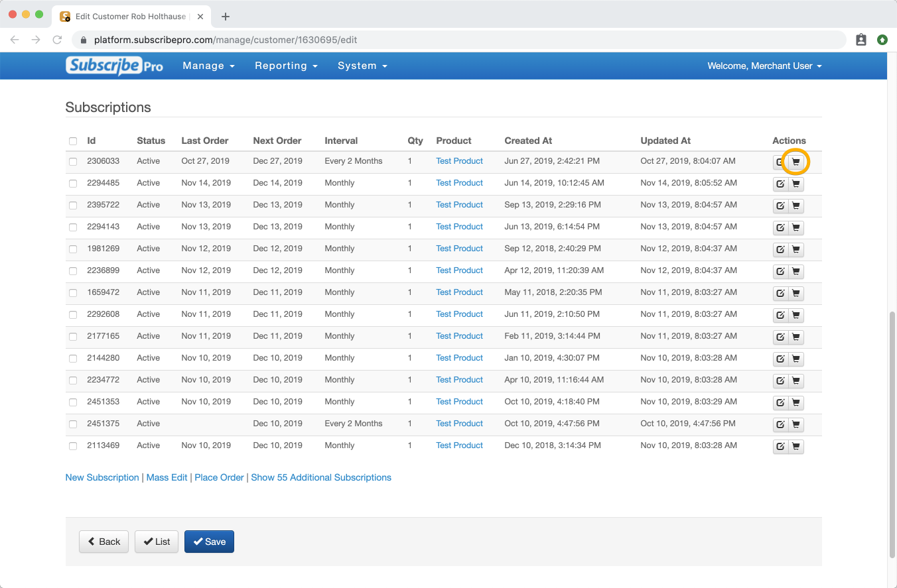The width and height of the screenshot is (897, 588).
Task: Click the cart icon for subscription 2292608
Action: (796, 316)
